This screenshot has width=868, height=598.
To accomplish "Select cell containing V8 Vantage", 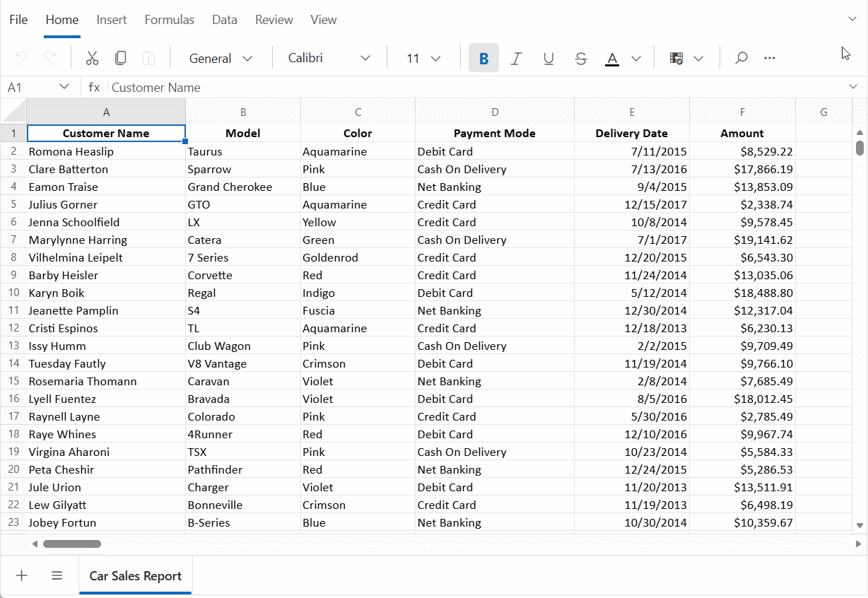I will click(x=243, y=363).
